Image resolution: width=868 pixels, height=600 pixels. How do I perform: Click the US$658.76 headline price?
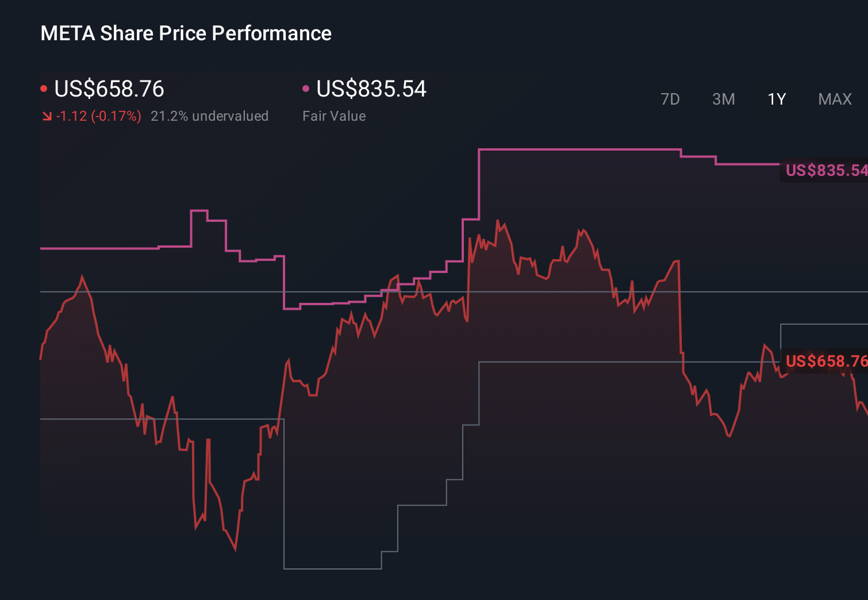pyautogui.click(x=109, y=88)
